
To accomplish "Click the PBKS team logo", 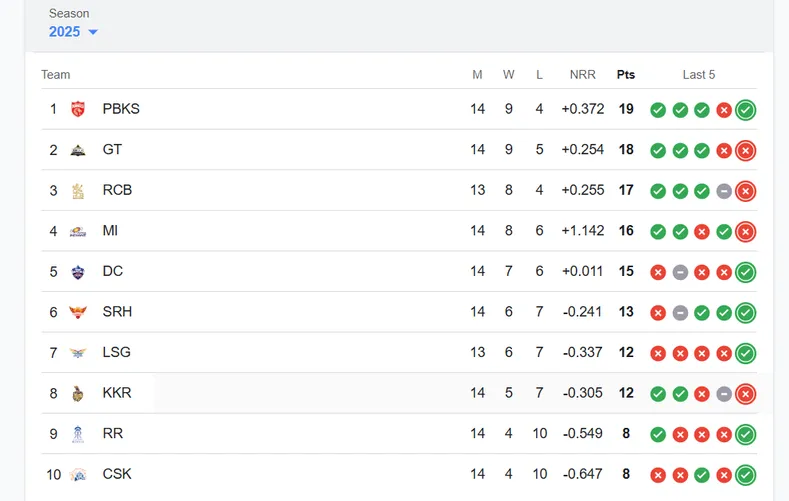I will click(78, 109).
